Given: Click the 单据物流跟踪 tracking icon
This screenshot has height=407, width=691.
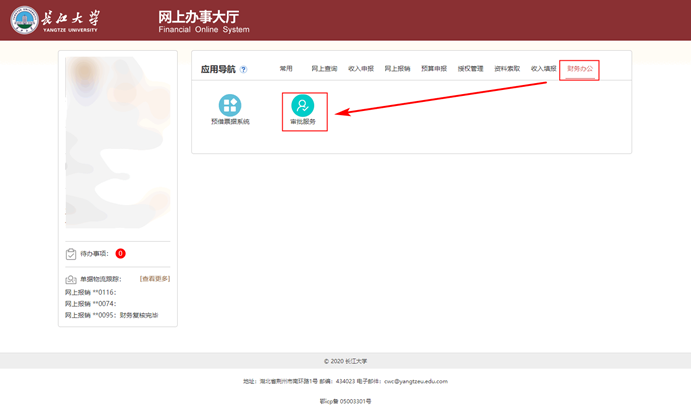Looking at the screenshot, I should coord(71,279).
